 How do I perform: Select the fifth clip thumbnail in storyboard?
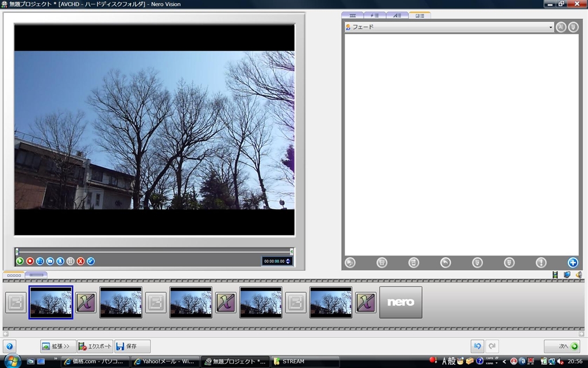[331, 303]
